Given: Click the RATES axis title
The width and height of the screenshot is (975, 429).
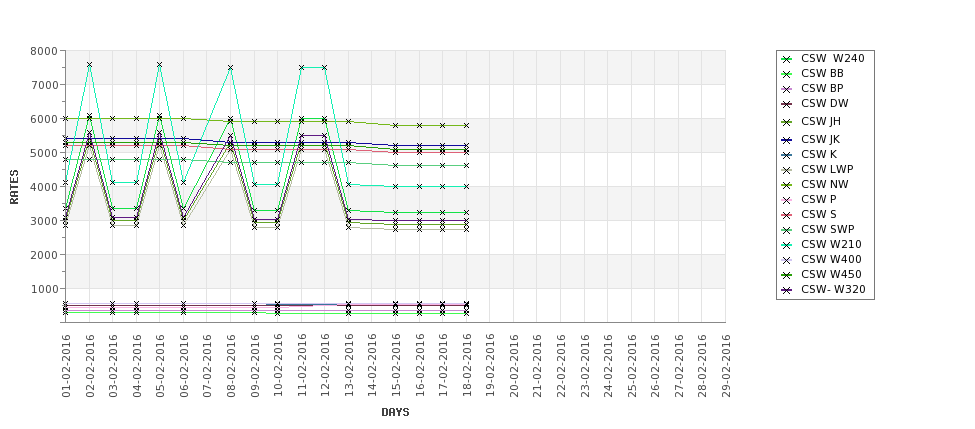Looking at the screenshot, I should 14,187.
